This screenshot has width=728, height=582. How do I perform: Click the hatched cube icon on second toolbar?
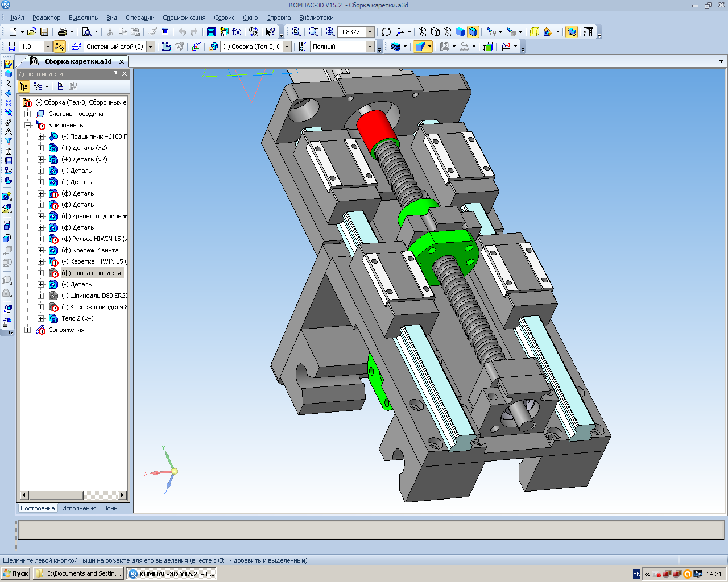pos(396,47)
